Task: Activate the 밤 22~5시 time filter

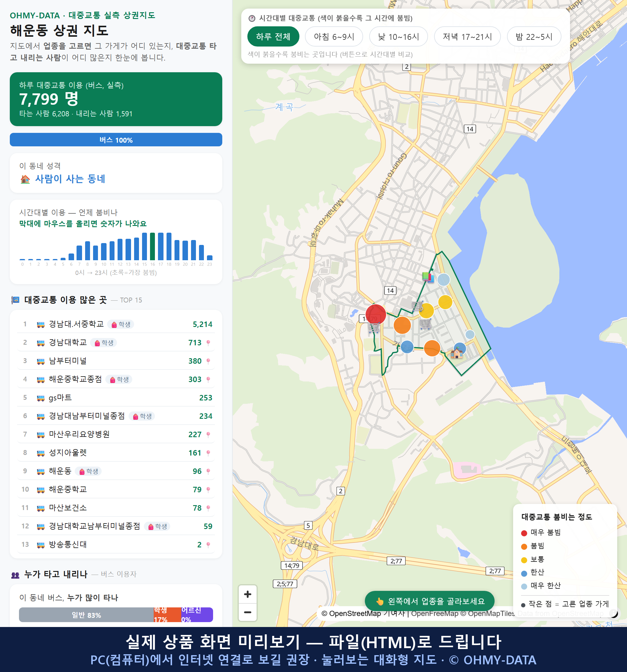Action: click(534, 36)
